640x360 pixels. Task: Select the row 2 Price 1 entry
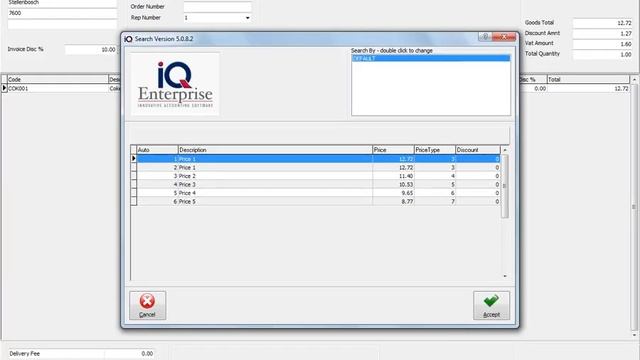pyautogui.click(x=318, y=167)
